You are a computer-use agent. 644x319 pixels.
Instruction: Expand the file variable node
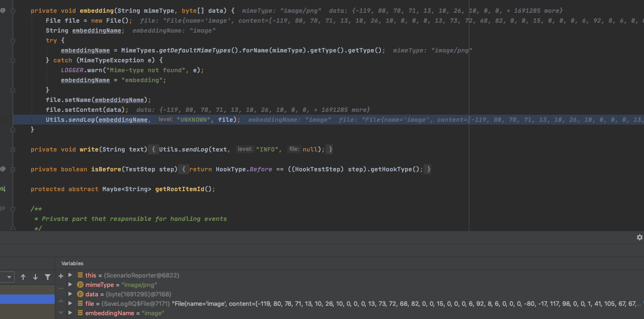[70, 303]
